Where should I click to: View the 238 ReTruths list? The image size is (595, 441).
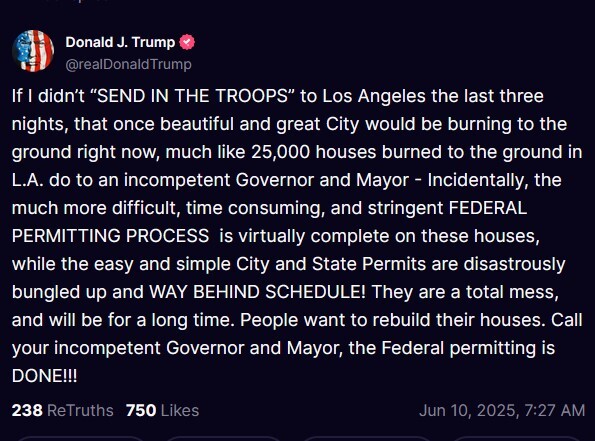point(63,410)
